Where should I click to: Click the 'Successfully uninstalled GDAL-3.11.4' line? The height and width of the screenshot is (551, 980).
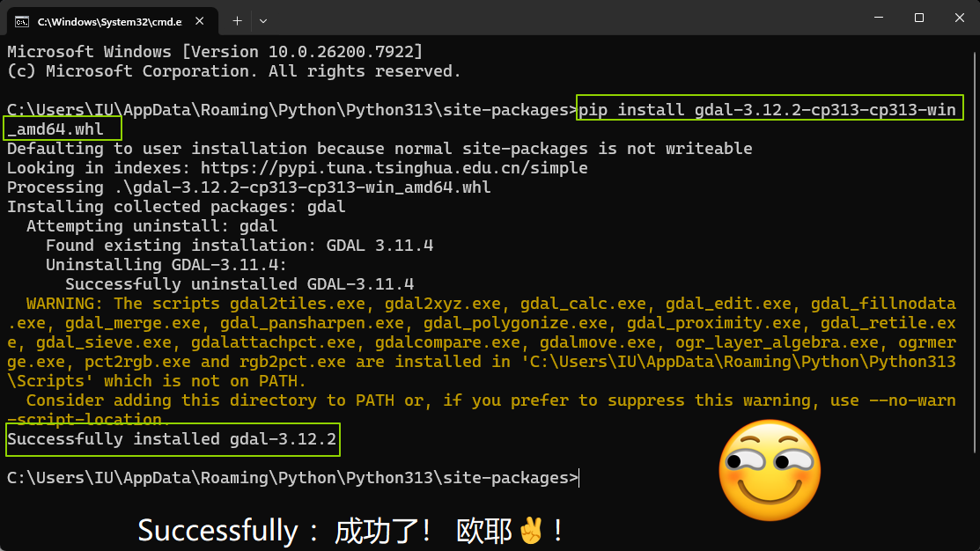click(239, 284)
